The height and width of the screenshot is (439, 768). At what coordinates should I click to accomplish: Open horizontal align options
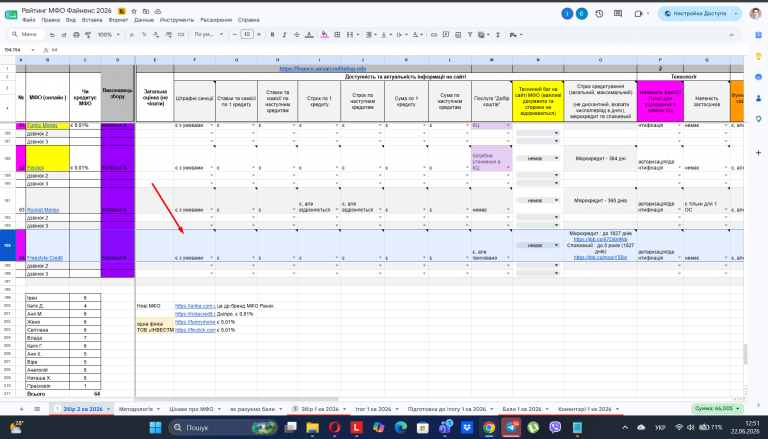coord(370,35)
